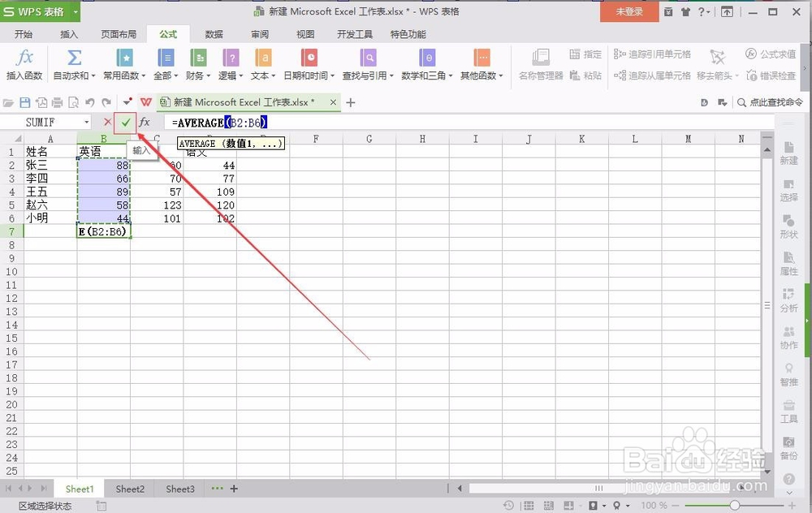Click the 插入函数 (Insert Function) icon
The image size is (812, 513).
pos(24,65)
